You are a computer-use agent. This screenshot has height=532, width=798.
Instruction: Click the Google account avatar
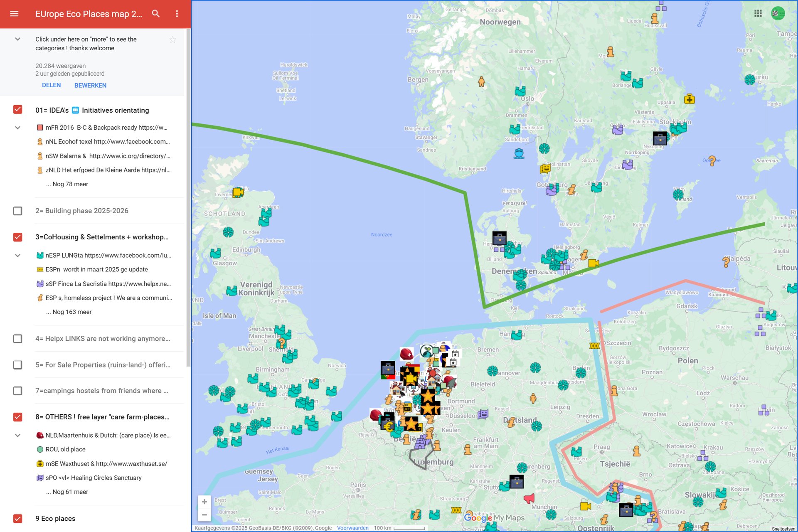[777, 14]
